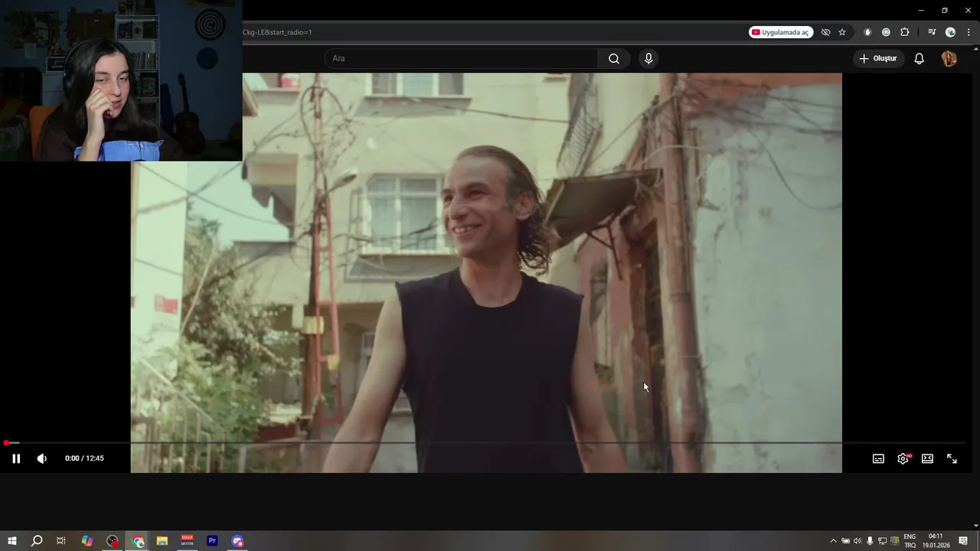Open the Extensions puzzle piece menu

click(x=905, y=32)
